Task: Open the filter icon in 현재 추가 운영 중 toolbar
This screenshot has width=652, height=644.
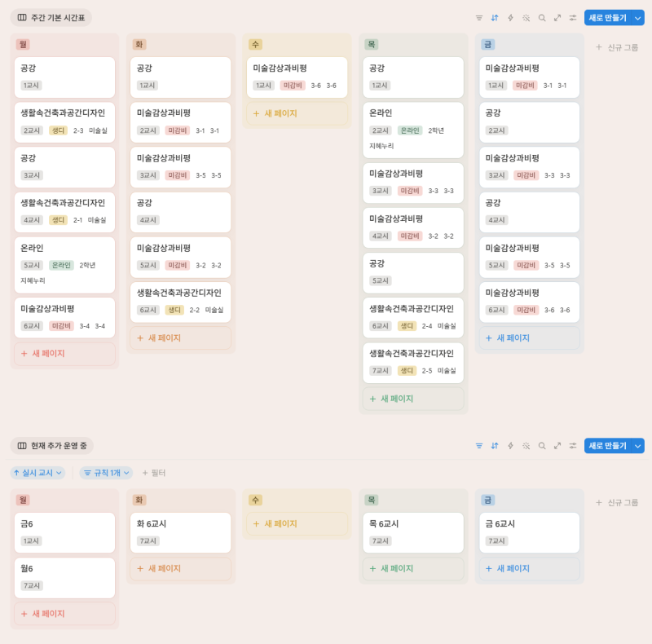Action: 479,446
